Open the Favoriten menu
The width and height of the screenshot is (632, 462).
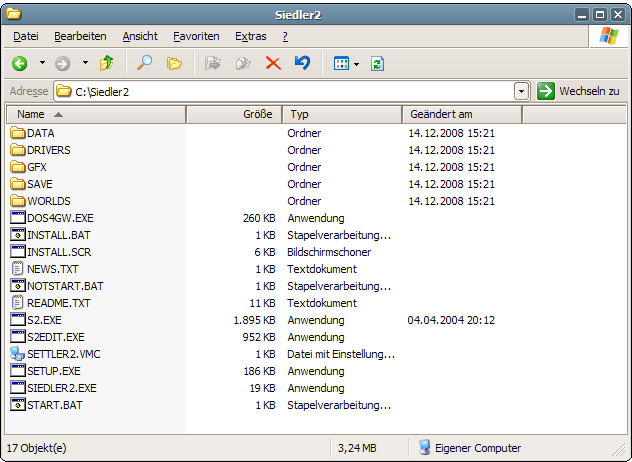196,36
